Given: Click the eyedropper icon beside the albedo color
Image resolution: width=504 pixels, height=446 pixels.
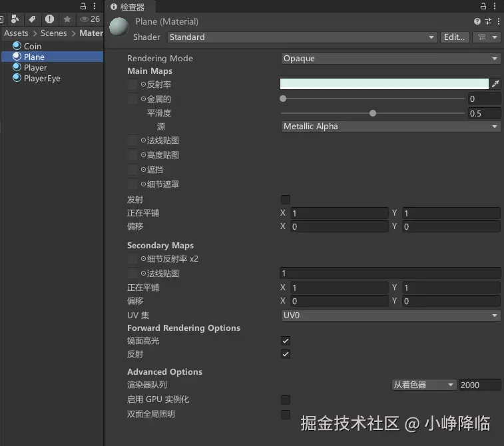Looking at the screenshot, I should [495, 84].
